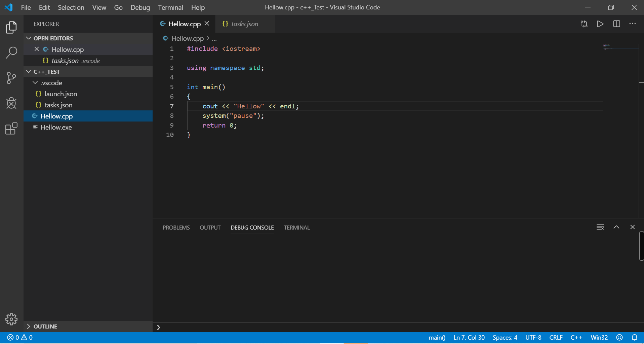Switch to the tasks.json editor tab
Viewport: 644px width, 344px height.
[245, 24]
